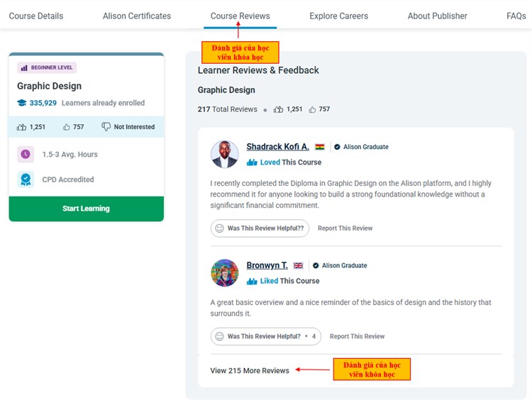Image resolution: width=532 pixels, height=400 pixels.
Task: Expand View 215 More Reviews
Action: pos(250,370)
